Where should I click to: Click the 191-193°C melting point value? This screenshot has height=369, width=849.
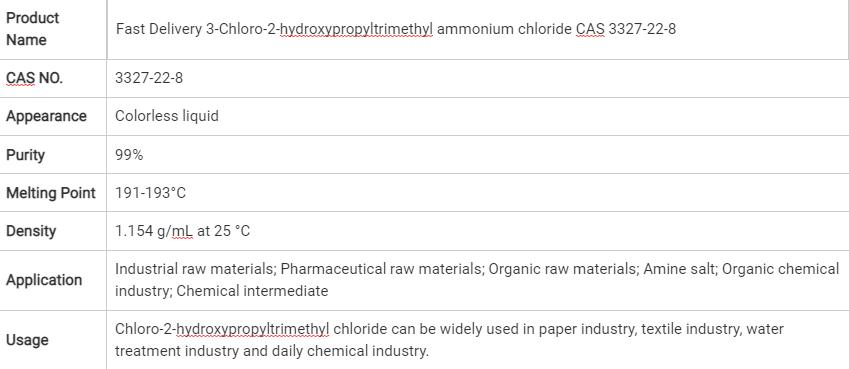150,193
